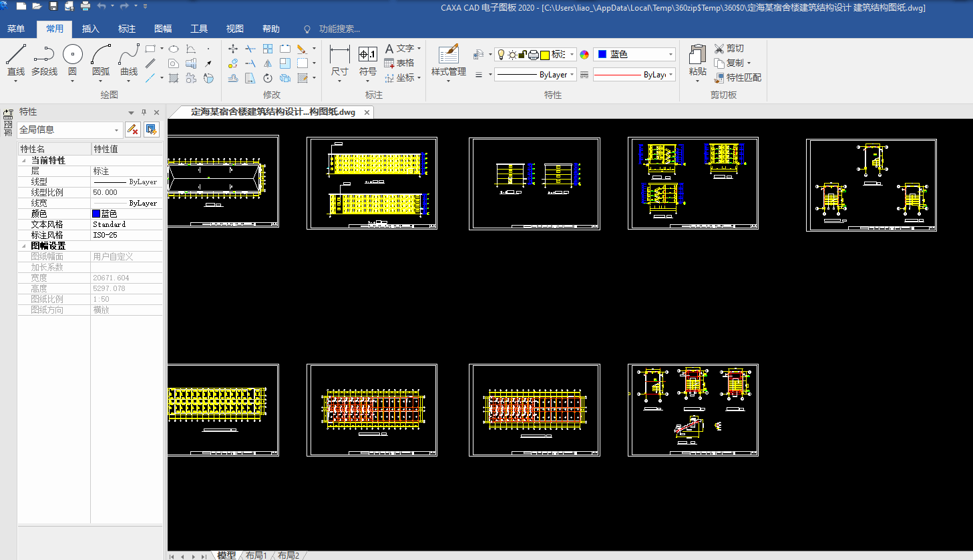Select the 圆弧 arc tool
Viewport: 973px width, 560px height.
[101, 60]
